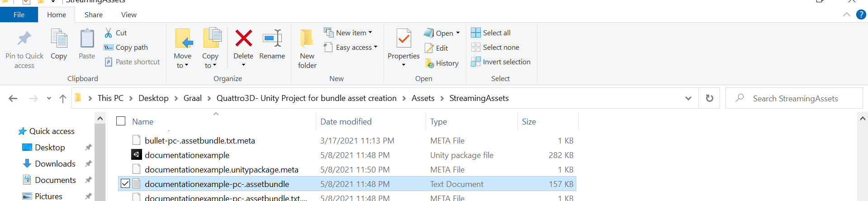Click Pin to Quick access icon
Viewport: 868px width, 201px height.
coord(24,39)
